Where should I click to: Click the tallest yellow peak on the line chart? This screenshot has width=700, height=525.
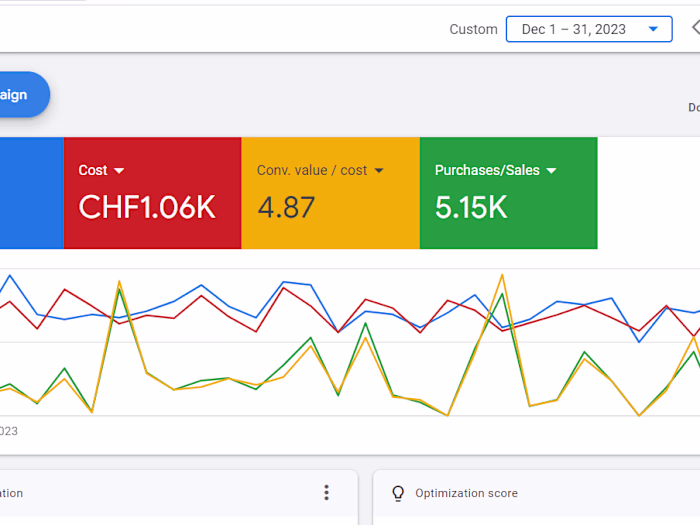502,275
